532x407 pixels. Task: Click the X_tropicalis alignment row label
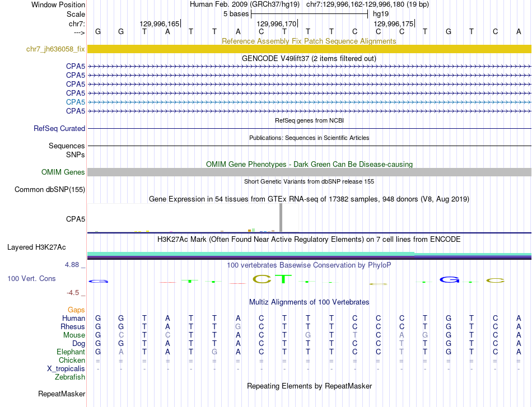[66, 369]
